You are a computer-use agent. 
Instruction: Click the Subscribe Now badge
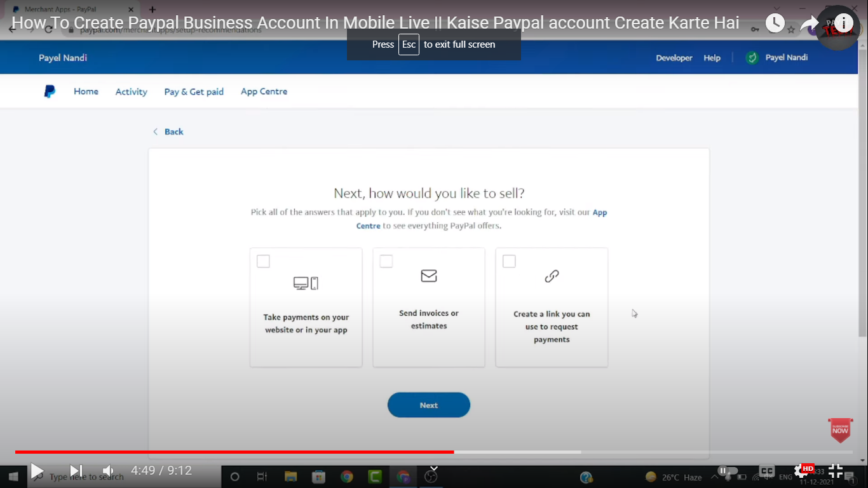pos(840,430)
